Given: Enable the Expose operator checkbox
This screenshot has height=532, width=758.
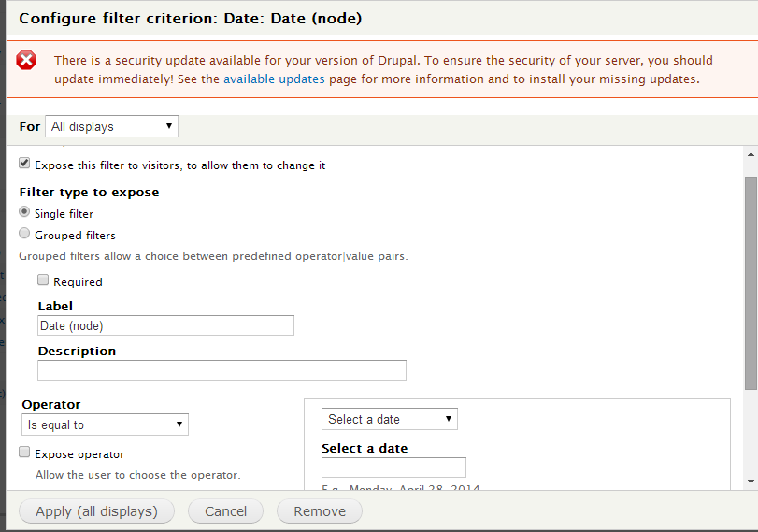Looking at the screenshot, I should [24, 452].
